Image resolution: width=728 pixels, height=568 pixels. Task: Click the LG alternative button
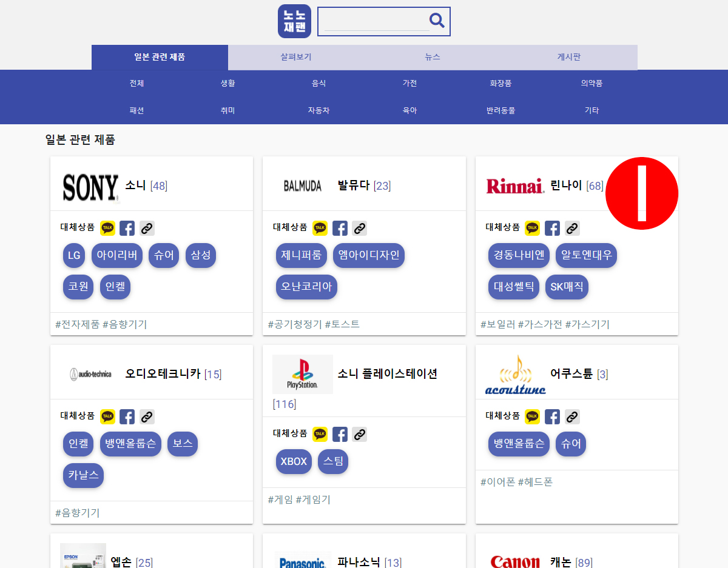tap(74, 255)
